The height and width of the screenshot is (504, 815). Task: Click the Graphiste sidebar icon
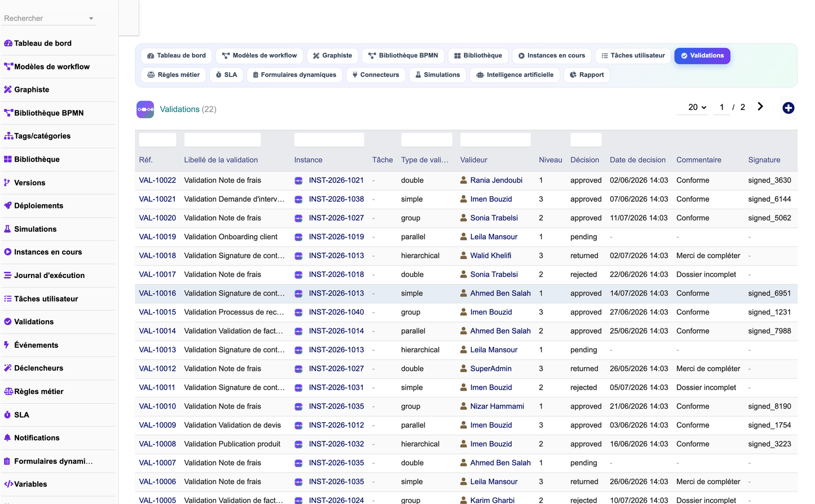click(x=8, y=90)
